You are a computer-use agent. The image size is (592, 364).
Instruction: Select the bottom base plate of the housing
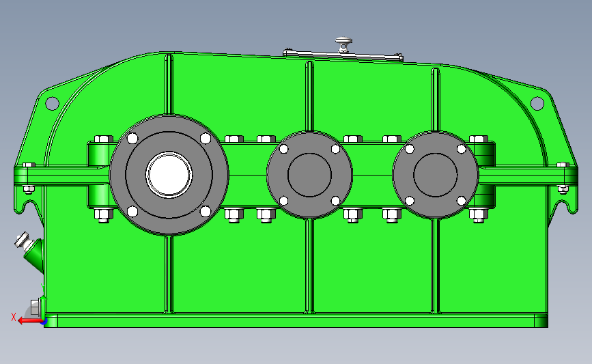[296, 320]
